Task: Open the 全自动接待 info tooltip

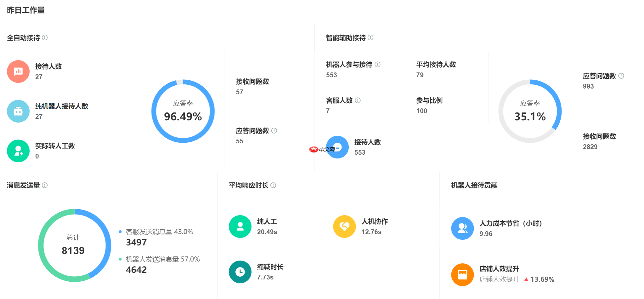Action: point(45,38)
